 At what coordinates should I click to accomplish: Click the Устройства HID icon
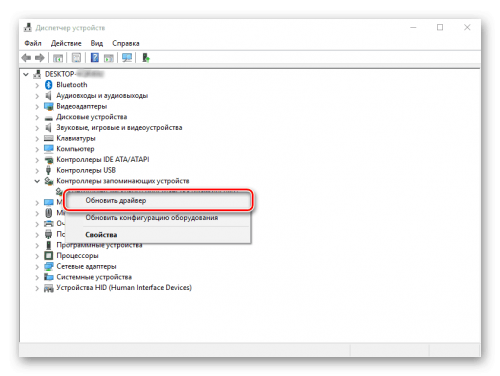[x=49, y=288]
